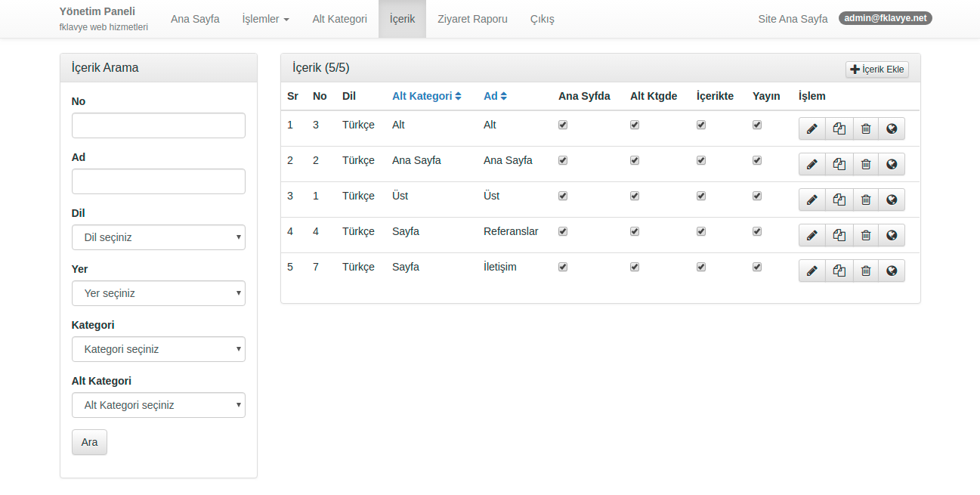Toggle Alt Ktgde checkbox for Ana Sayfa row
980x495 pixels.
point(635,161)
